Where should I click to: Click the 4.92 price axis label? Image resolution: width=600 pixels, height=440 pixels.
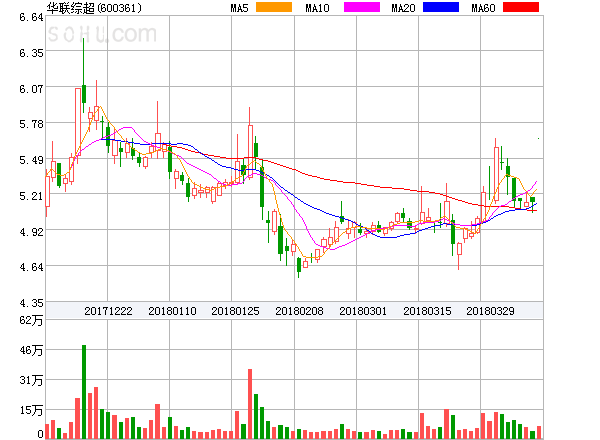[31, 232]
